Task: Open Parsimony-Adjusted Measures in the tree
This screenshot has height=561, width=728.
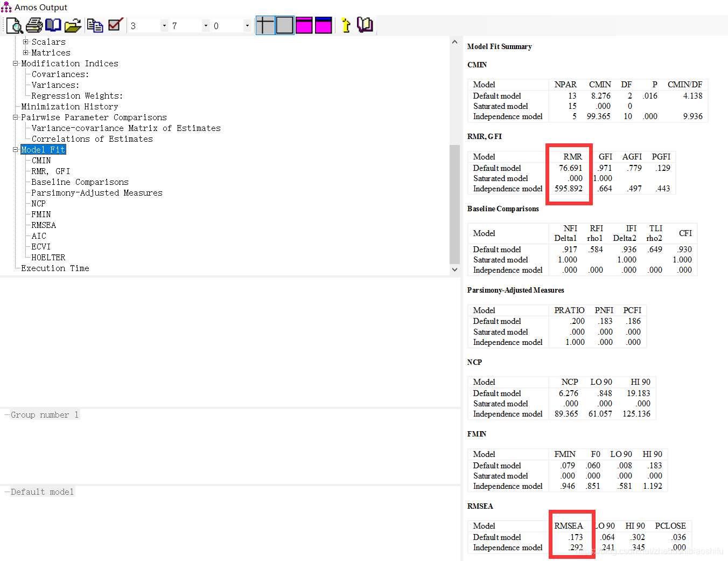Action: [x=97, y=193]
